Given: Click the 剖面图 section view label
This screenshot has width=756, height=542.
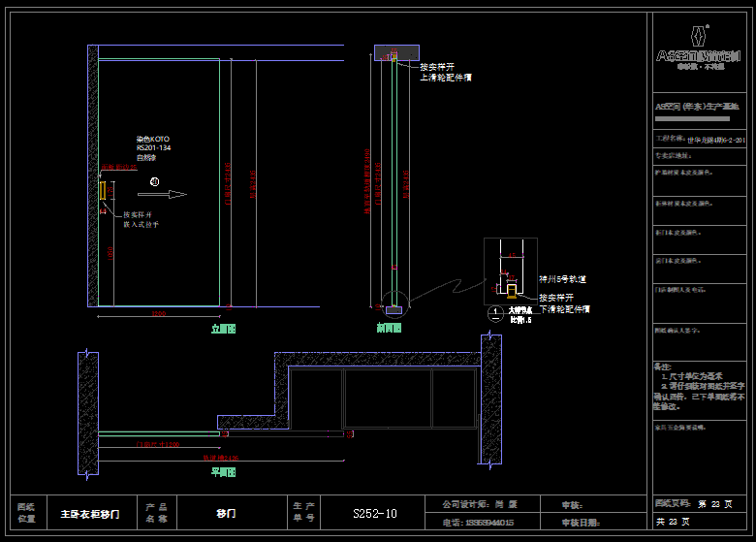Looking at the screenshot, I should point(389,329).
